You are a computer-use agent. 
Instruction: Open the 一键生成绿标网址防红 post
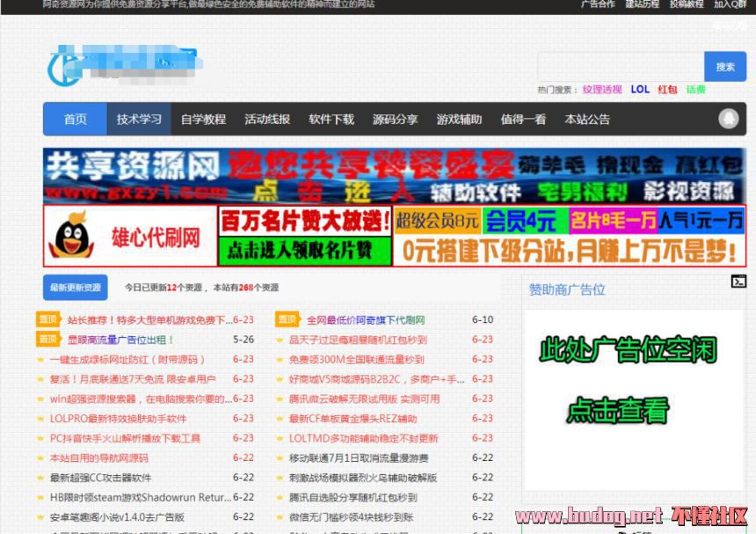(127, 360)
